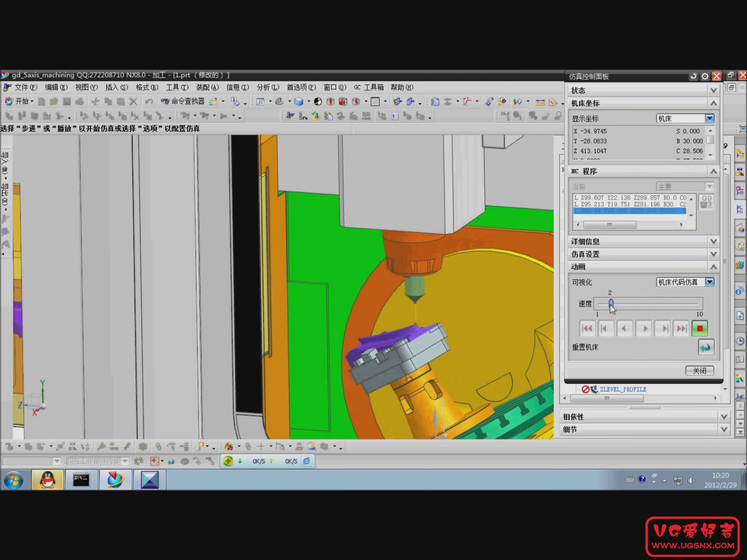Open the 编辑(E) menu
Screen dimensions: 747x560
(56, 87)
